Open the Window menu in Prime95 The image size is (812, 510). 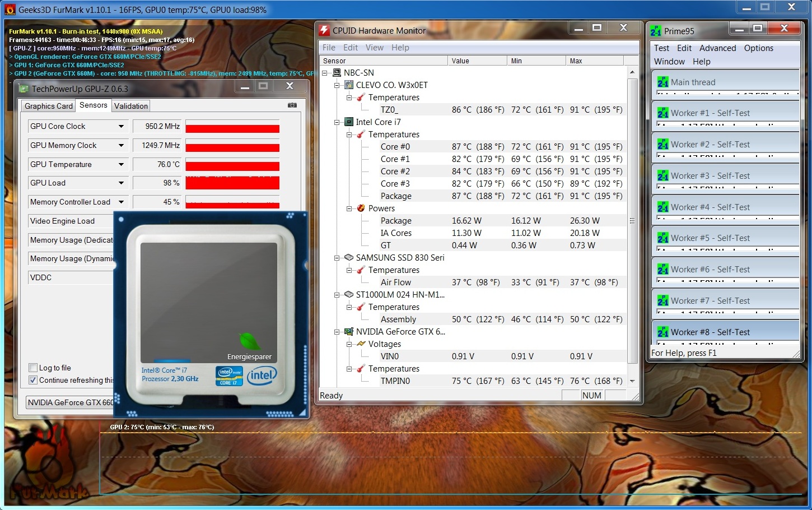669,62
